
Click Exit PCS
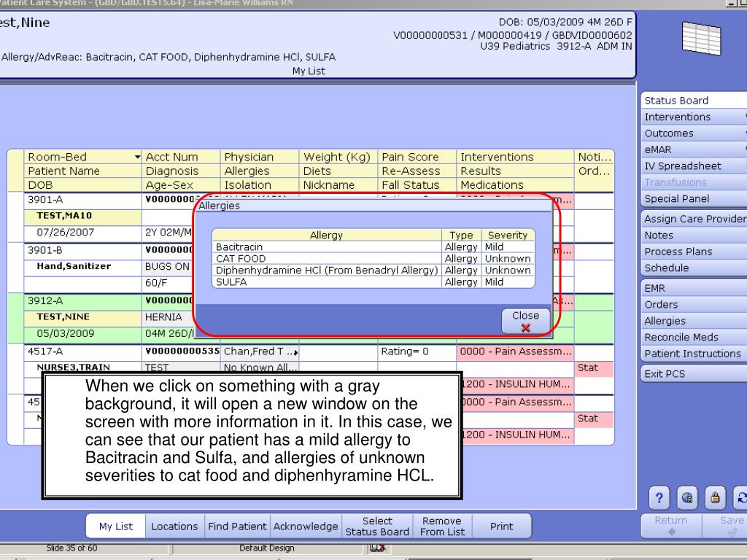coord(693,374)
